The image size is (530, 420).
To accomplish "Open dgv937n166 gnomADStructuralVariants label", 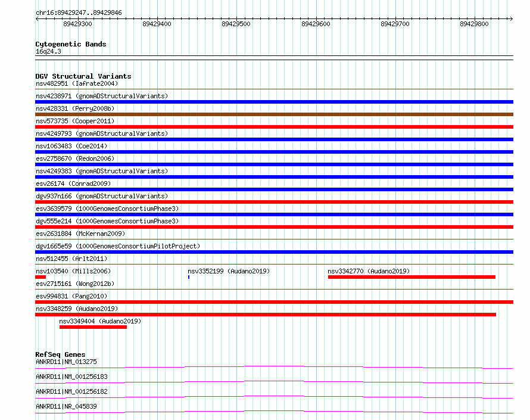I will [102, 196].
